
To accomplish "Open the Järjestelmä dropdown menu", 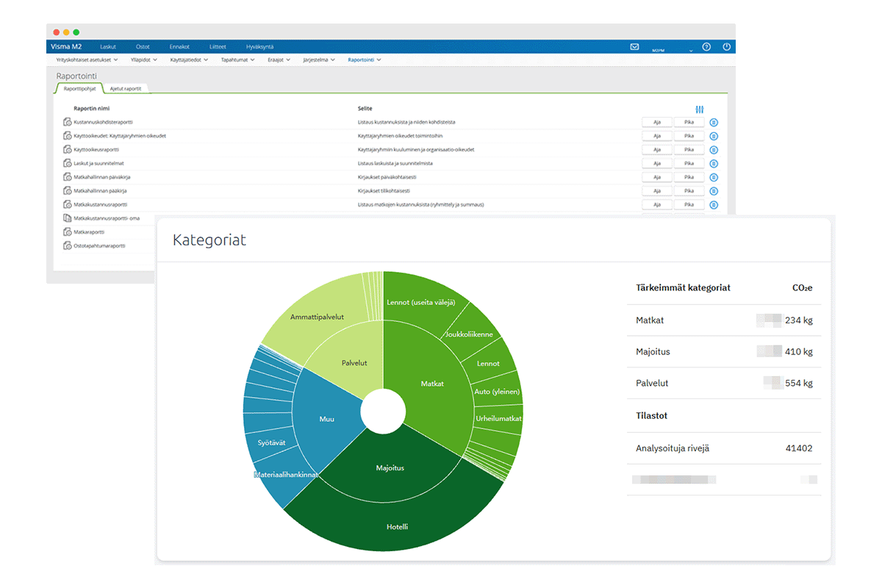I will coord(320,60).
